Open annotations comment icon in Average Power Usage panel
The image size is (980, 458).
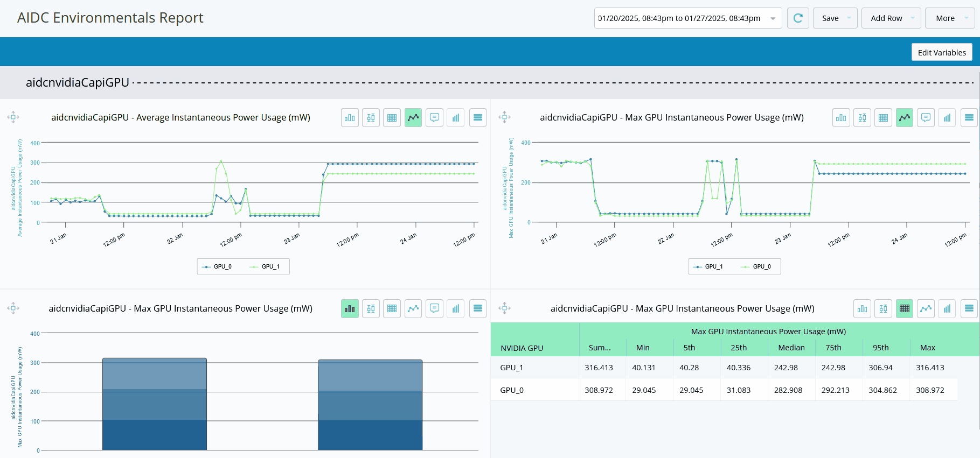tap(434, 118)
